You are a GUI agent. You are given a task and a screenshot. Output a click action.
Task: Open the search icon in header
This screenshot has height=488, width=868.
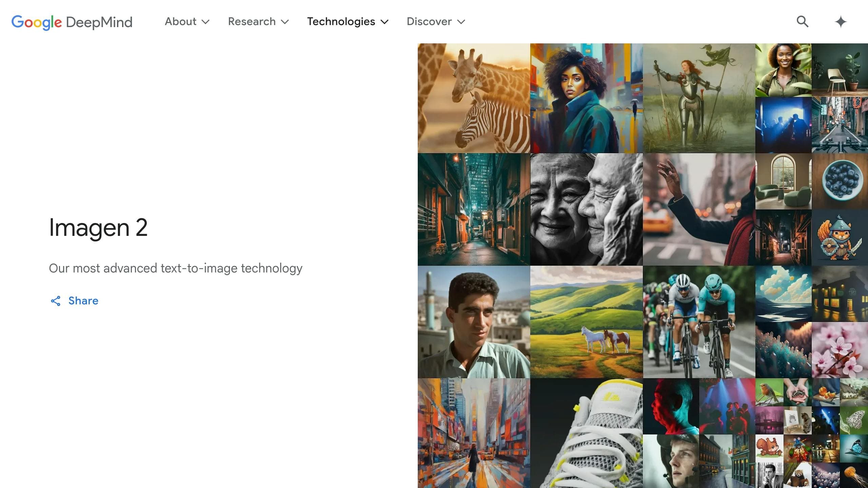(802, 22)
